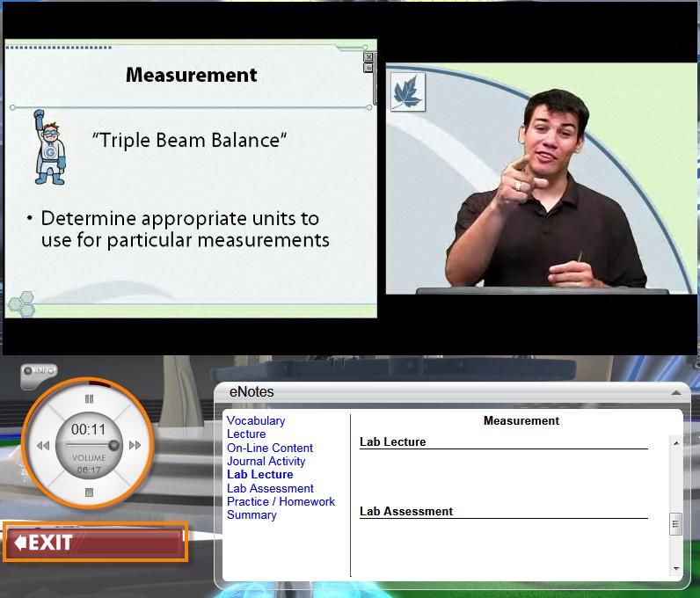Click the "Triple Beam Balance" slide text
The image size is (700, 598).
[189, 140]
